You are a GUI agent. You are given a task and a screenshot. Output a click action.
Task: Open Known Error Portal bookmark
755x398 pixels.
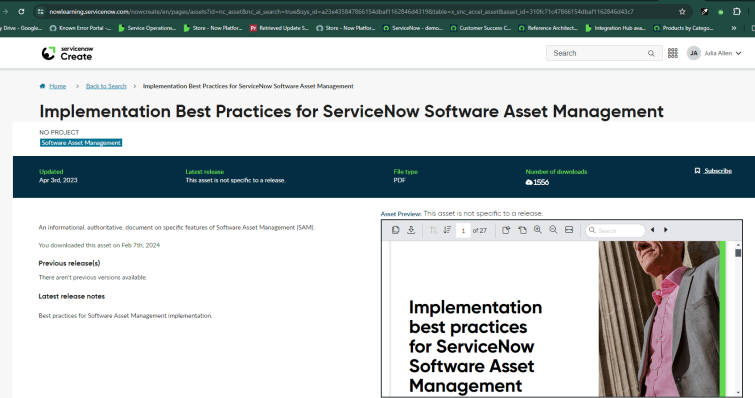(80, 28)
